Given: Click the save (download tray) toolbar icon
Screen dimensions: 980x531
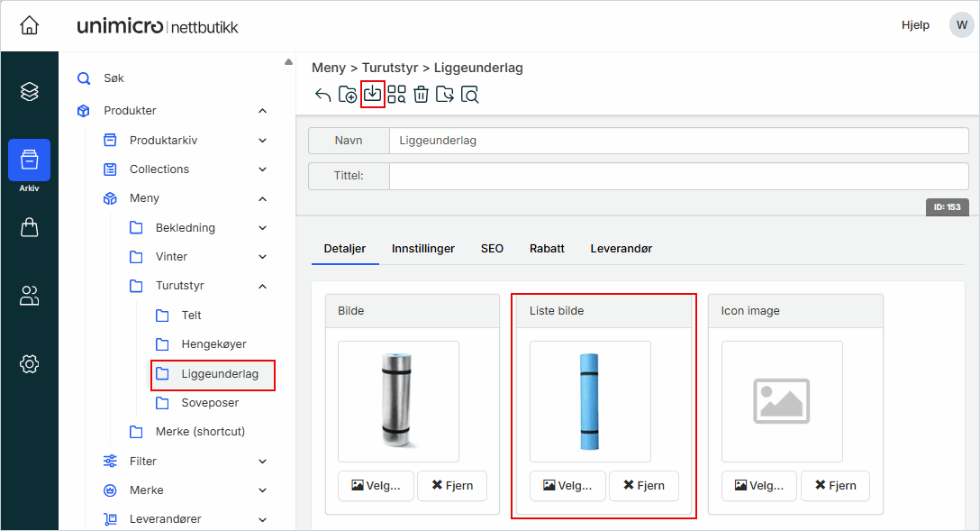Looking at the screenshot, I should 373,94.
